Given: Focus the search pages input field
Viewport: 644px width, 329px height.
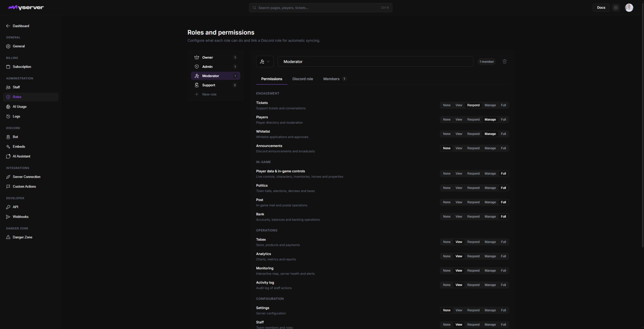Looking at the screenshot, I should (x=320, y=8).
